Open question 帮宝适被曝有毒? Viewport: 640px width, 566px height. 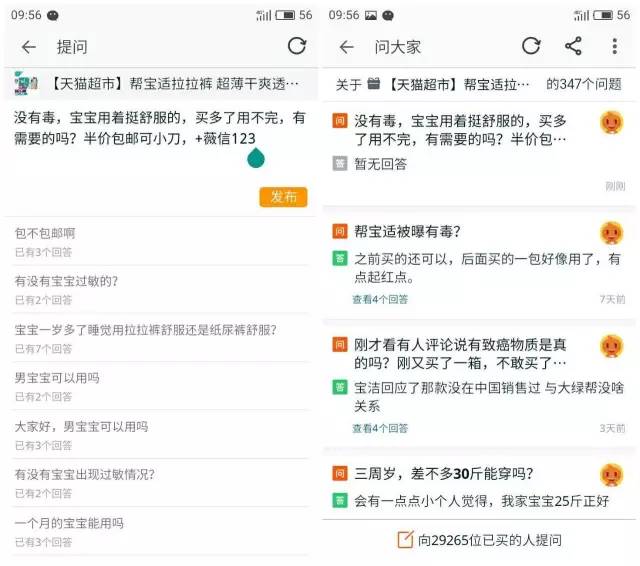coord(407,231)
